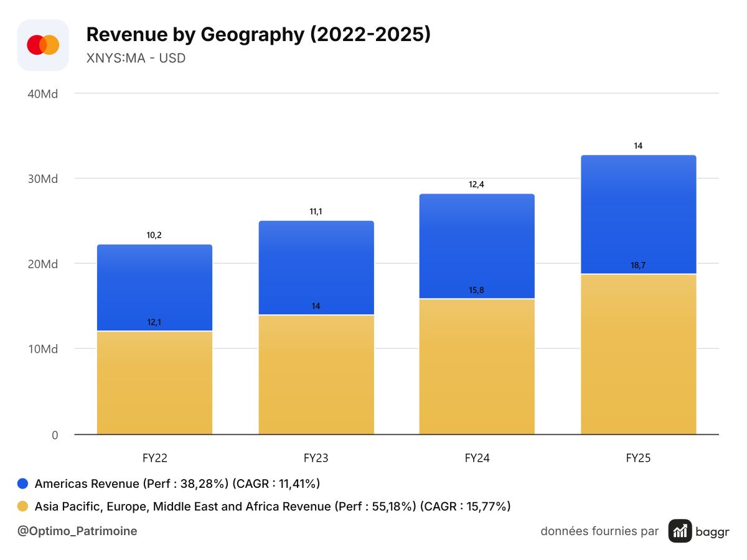This screenshot has width=747, height=560.
Task: Click the FY25 axis label
Action: tap(638, 458)
